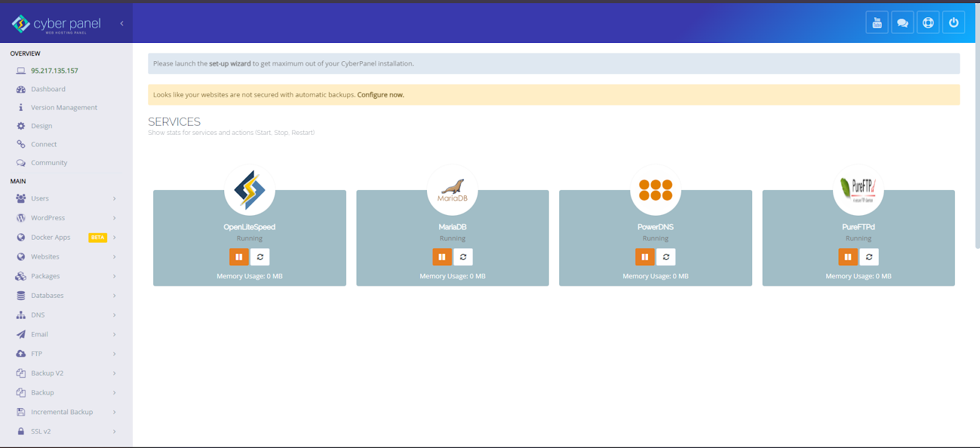
Task: Click the SERVICES heading
Action: tap(175, 122)
